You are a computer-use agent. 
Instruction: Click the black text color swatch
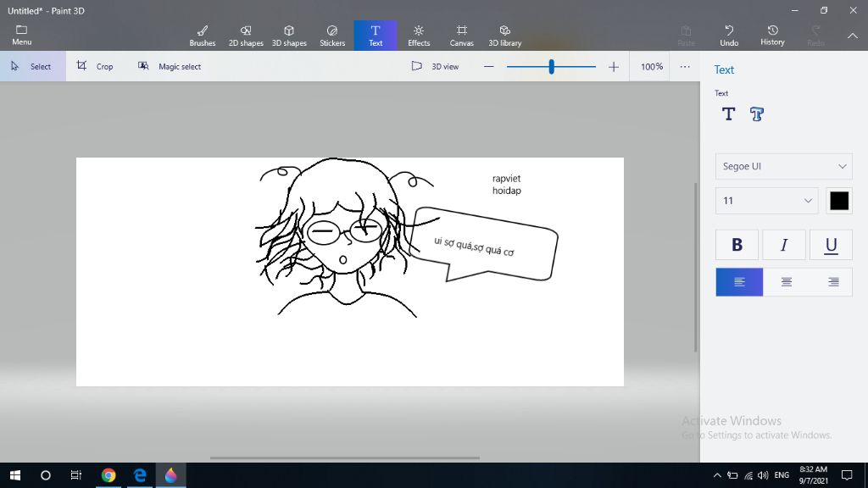click(839, 201)
